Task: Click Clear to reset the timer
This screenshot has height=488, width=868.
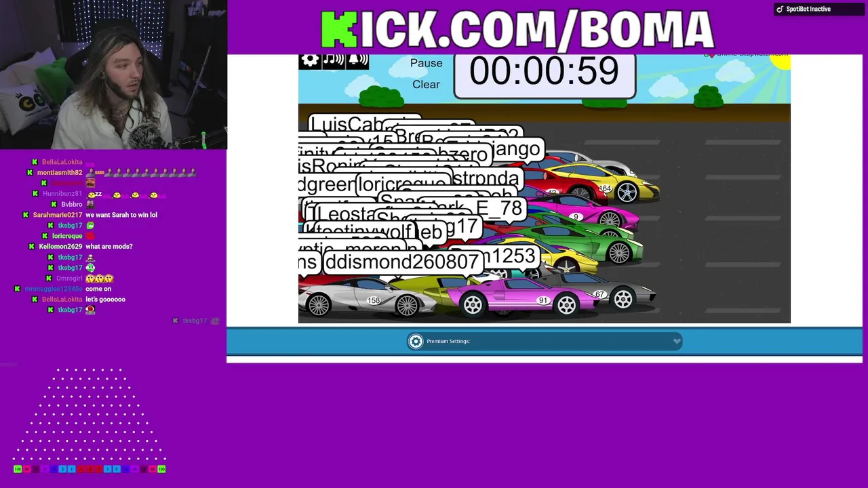Action: point(426,84)
